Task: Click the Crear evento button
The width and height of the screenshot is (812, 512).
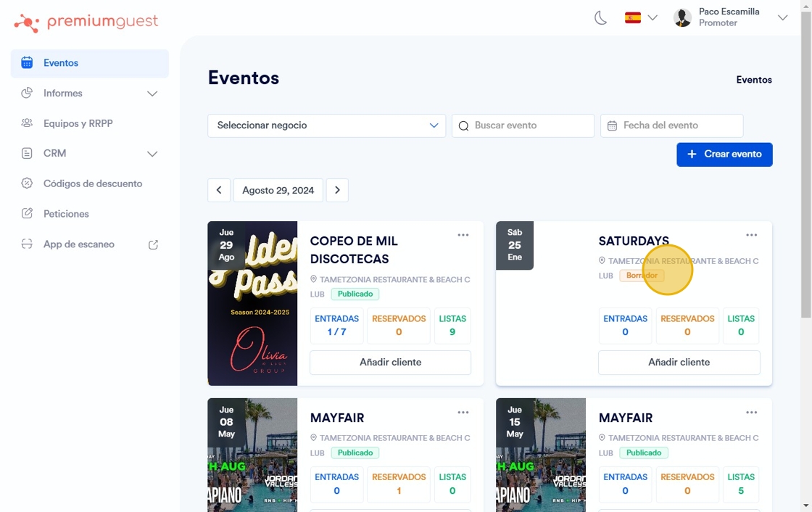Action: 724,154
